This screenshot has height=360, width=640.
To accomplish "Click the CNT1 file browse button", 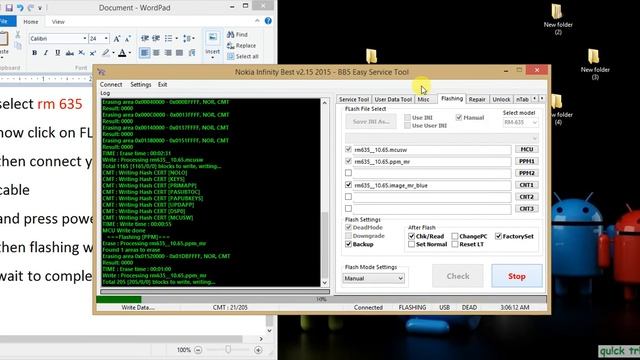I will point(527,185).
